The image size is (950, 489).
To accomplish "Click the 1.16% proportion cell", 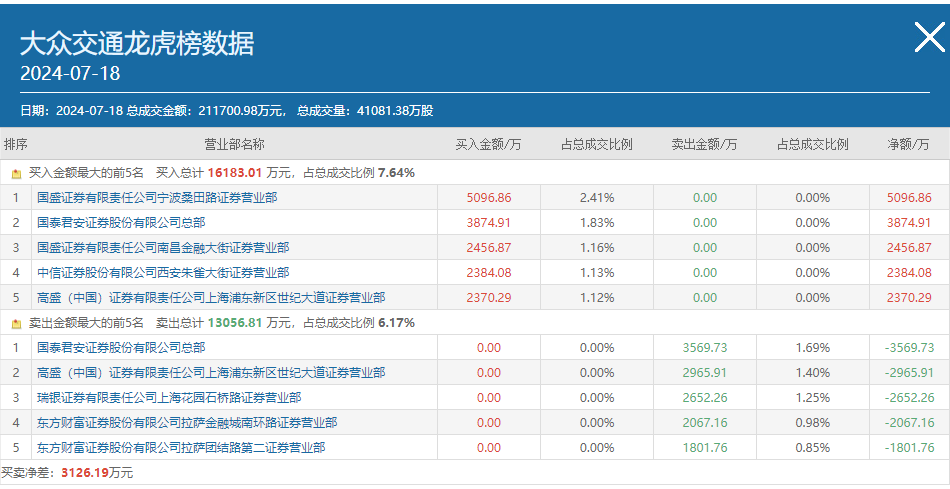I will click(x=597, y=247).
